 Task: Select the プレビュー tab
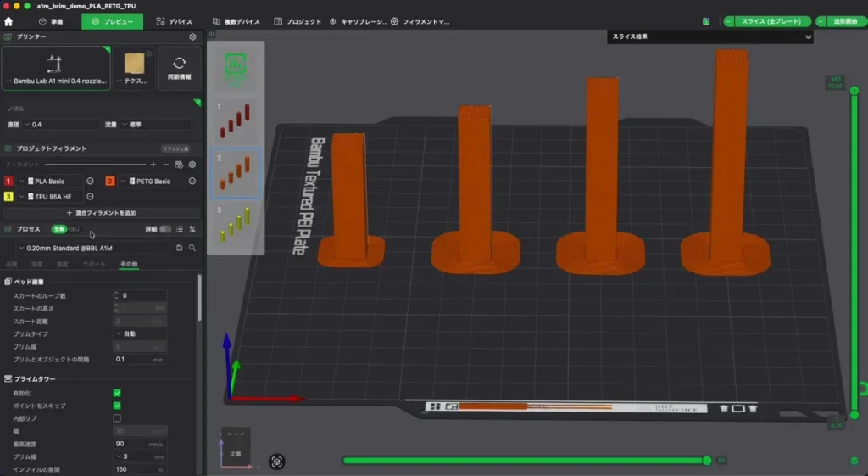tap(113, 21)
